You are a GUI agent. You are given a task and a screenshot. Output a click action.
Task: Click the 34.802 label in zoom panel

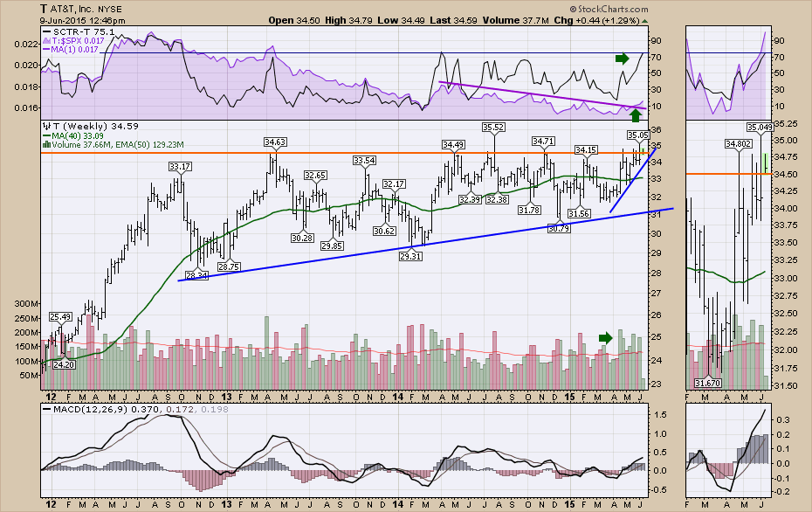pos(739,143)
